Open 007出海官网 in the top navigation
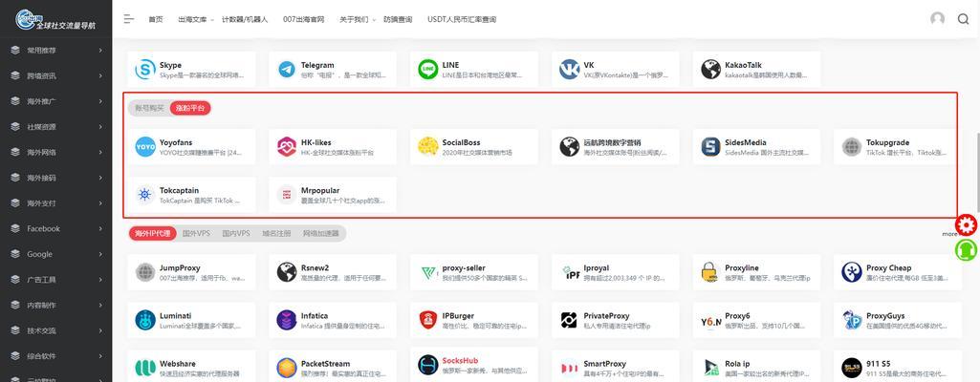 coord(303,19)
